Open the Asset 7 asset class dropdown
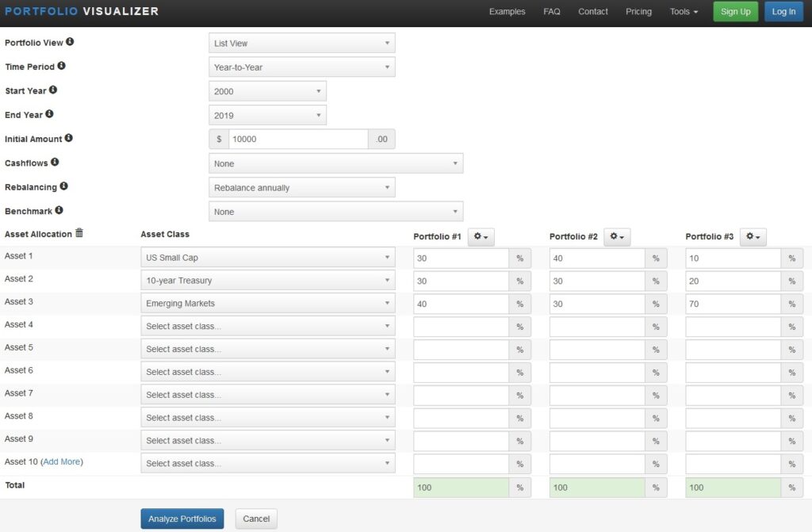The image size is (812, 532). coord(268,395)
